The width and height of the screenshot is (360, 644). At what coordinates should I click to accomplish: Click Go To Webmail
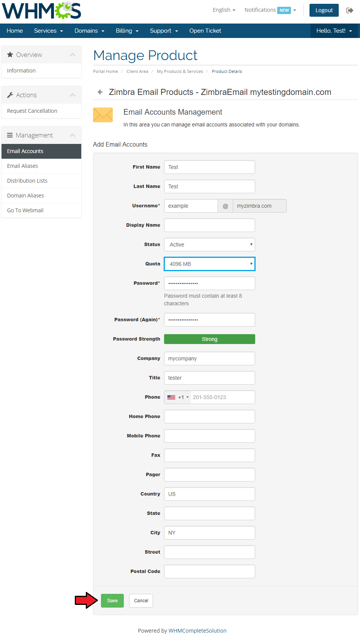[x=41, y=210]
